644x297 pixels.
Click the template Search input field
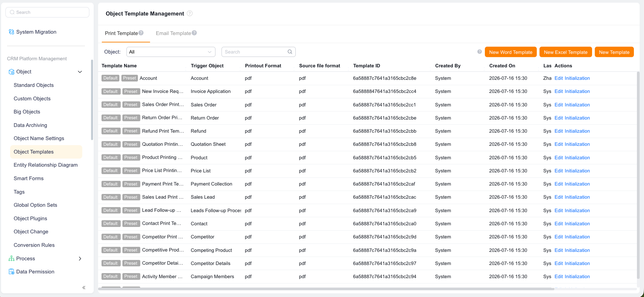click(x=259, y=52)
